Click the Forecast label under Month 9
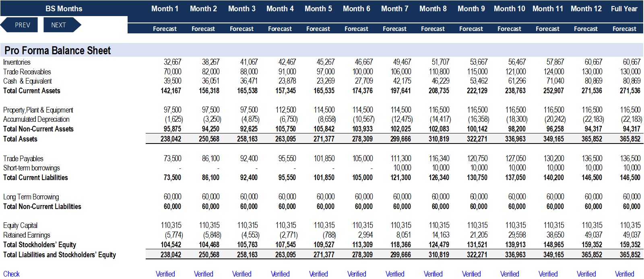The width and height of the screenshot is (644, 279). 471,29
